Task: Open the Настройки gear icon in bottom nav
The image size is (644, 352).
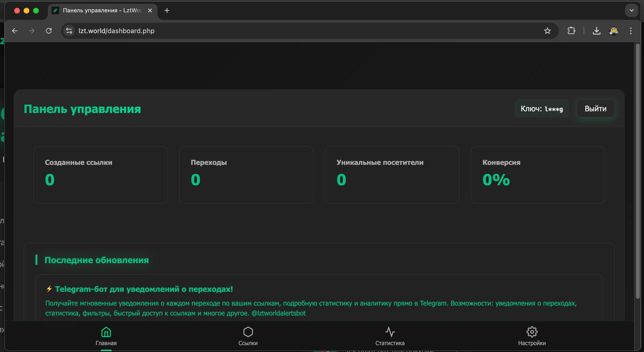Action: tap(532, 332)
